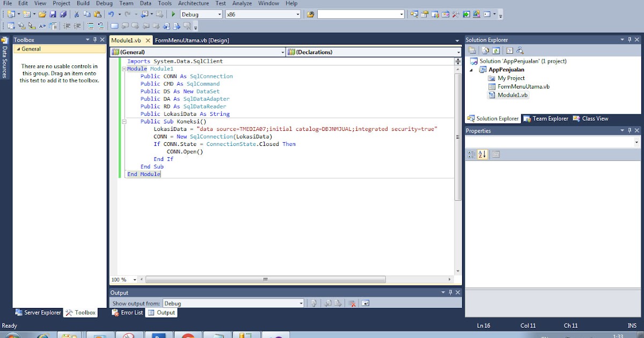The width and height of the screenshot is (644, 338).
Task: Toggle auto-hide pin on Output panel
Action: [450, 292]
